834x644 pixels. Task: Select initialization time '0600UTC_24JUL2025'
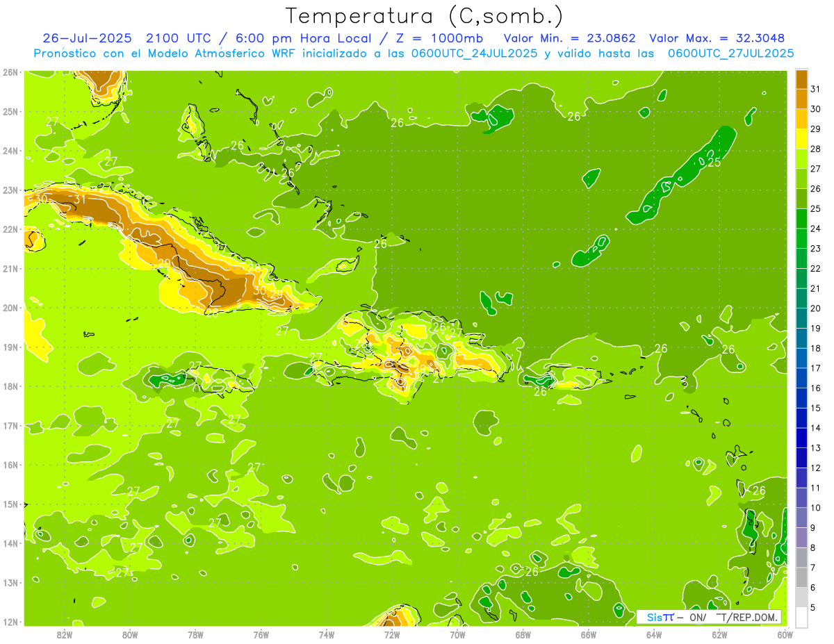pyautogui.click(x=475, y=53)
